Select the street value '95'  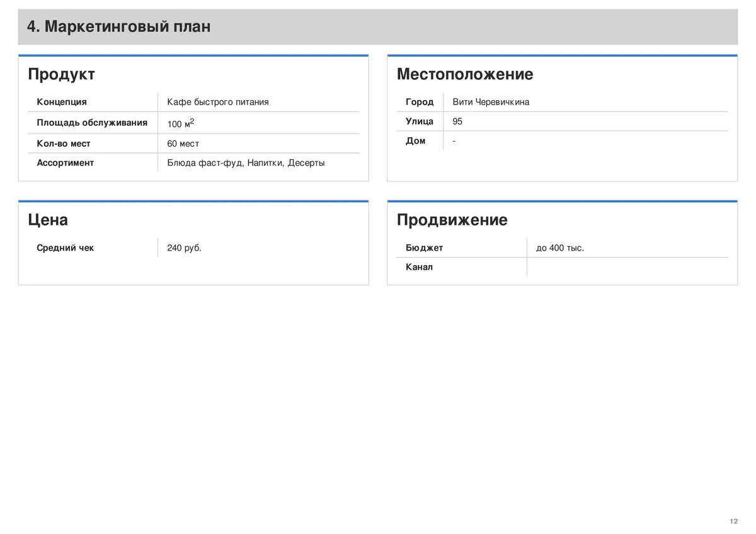point(457,122)
